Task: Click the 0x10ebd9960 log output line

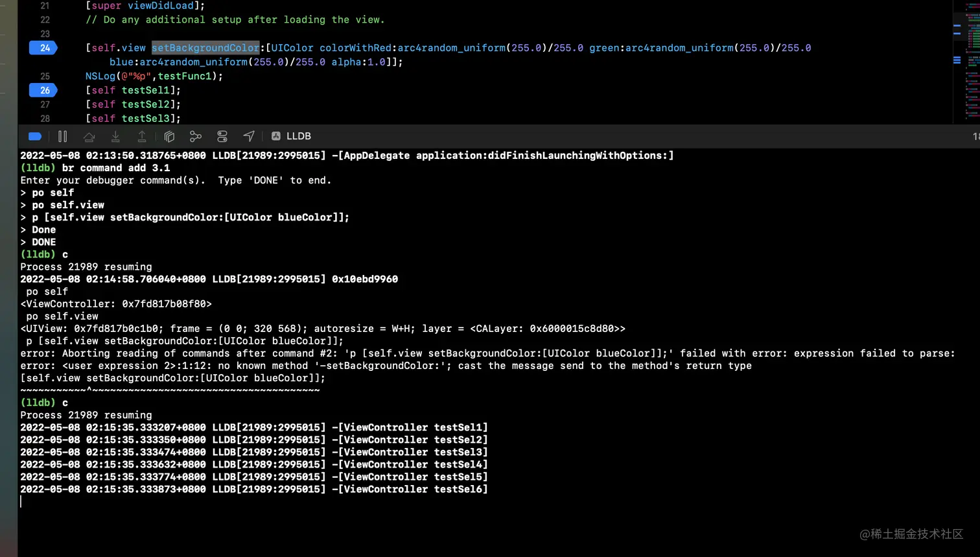Action: (209, 279)
